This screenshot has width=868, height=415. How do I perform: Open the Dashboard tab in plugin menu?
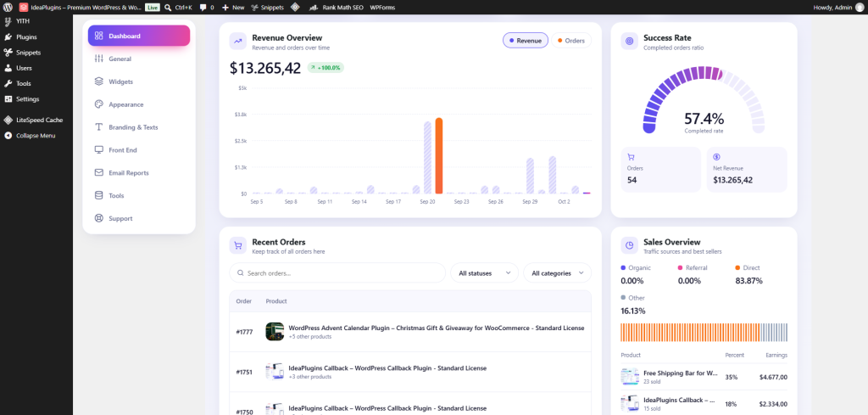pyautogui.click(x=139, y=36)
